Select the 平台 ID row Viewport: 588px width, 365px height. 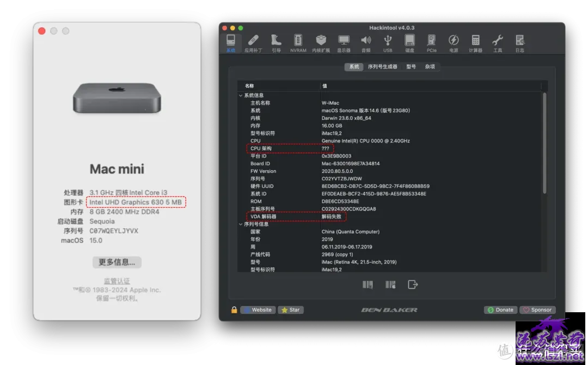click(x=390, y=156)
